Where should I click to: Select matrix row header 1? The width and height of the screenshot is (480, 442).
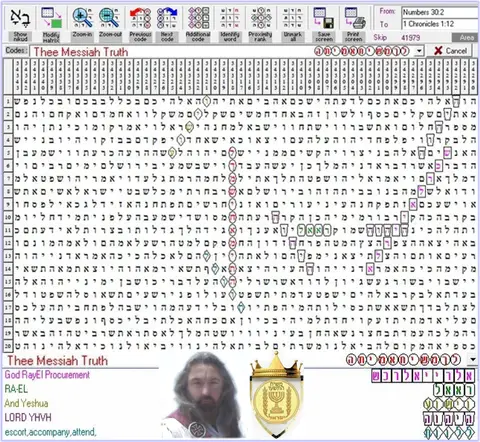[8, 101]
